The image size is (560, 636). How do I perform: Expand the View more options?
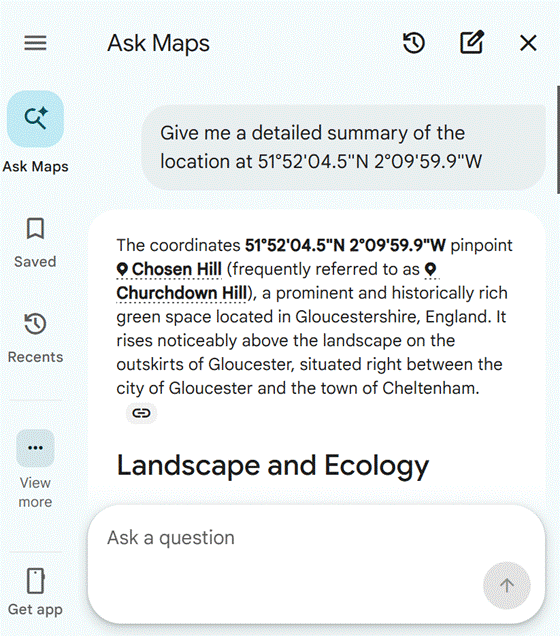point(35,448)
